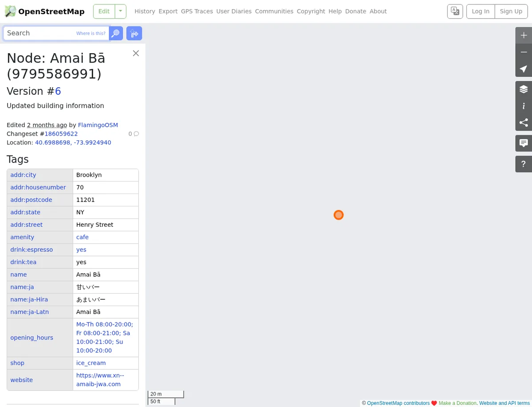Open the Copyright page
This screenshot has width=532, height=407.
311,11
